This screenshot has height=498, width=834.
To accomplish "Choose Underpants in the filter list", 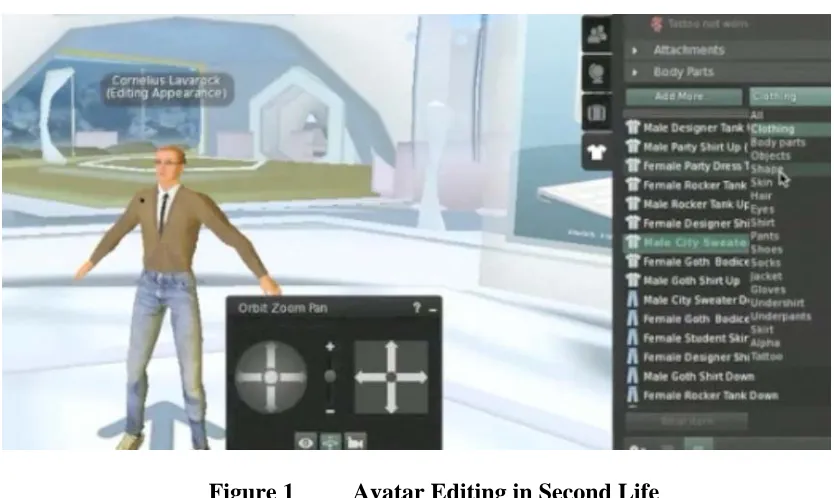I will pyautogui.click(x=780, y=316).
